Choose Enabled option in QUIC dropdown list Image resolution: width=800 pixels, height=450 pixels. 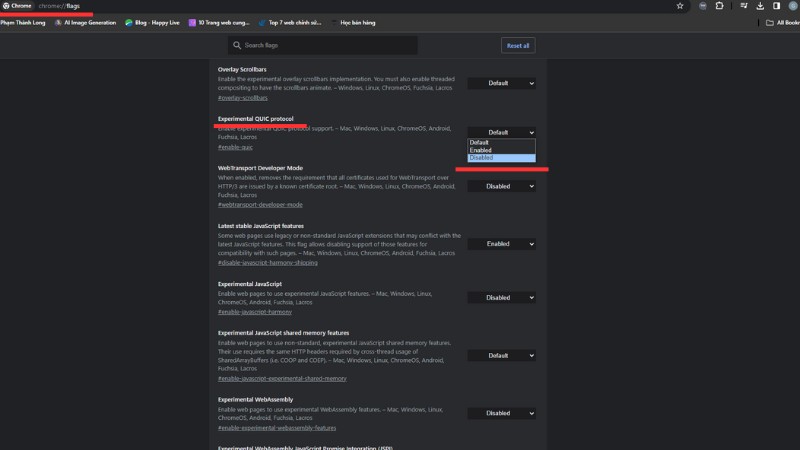click(x=502, y=150)
